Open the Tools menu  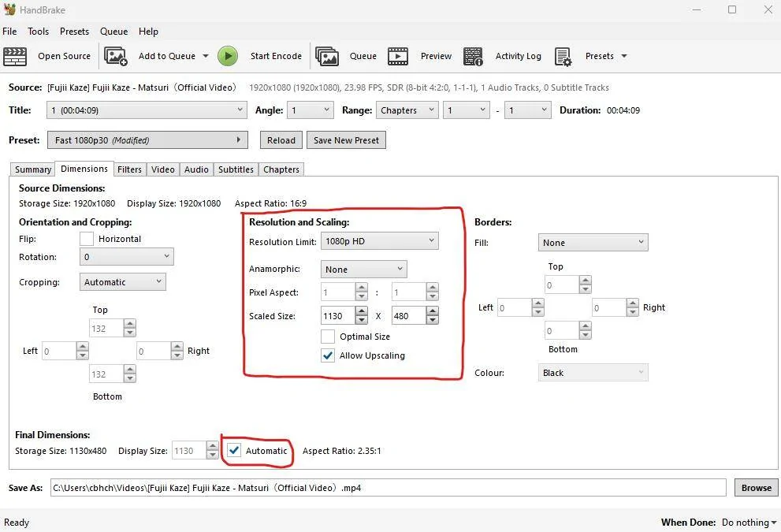39,32
